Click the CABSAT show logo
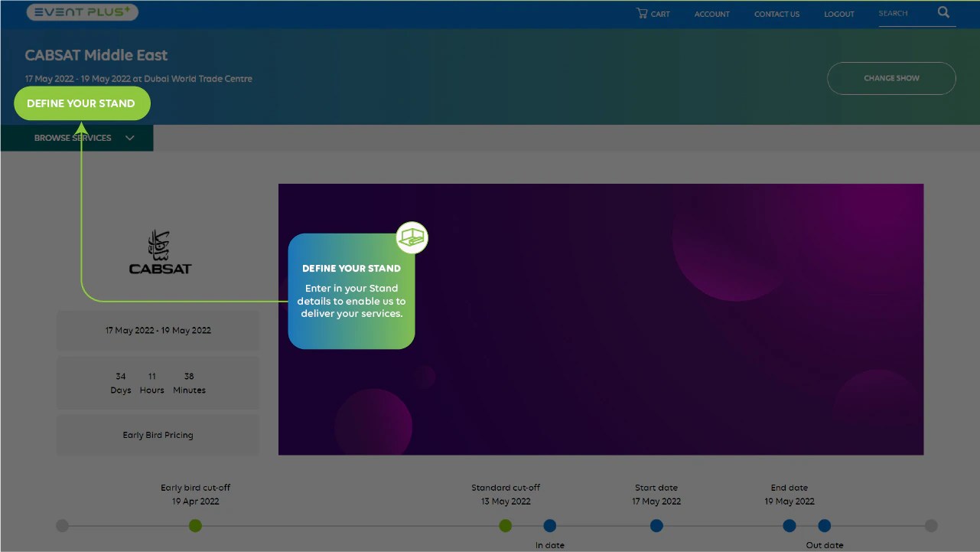 (x=160, y=252)
